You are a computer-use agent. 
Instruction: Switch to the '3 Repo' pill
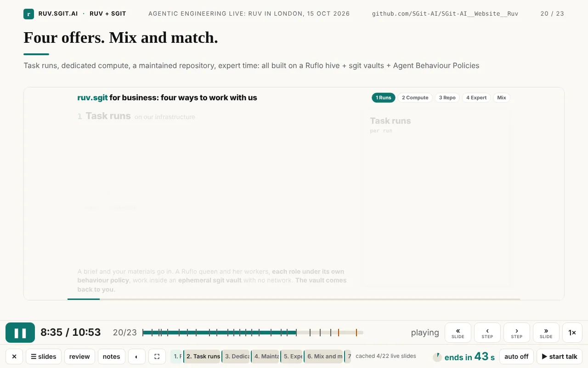point(447,98)
